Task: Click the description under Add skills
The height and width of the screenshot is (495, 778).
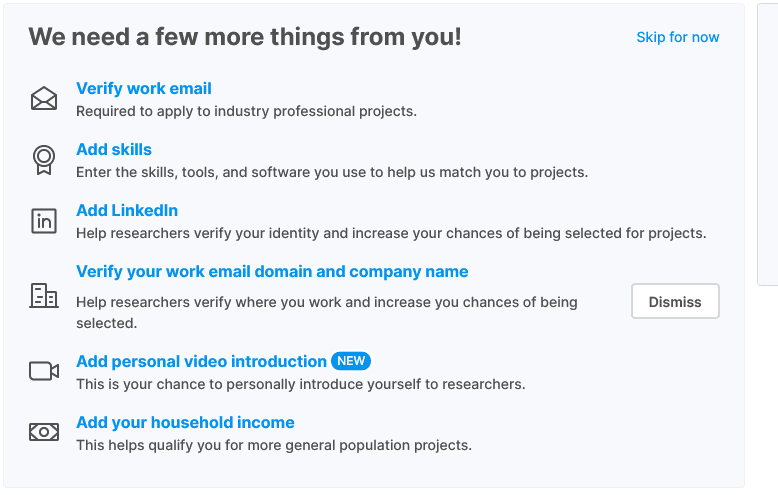Action: pyautogui.click(x=332, y=172)
